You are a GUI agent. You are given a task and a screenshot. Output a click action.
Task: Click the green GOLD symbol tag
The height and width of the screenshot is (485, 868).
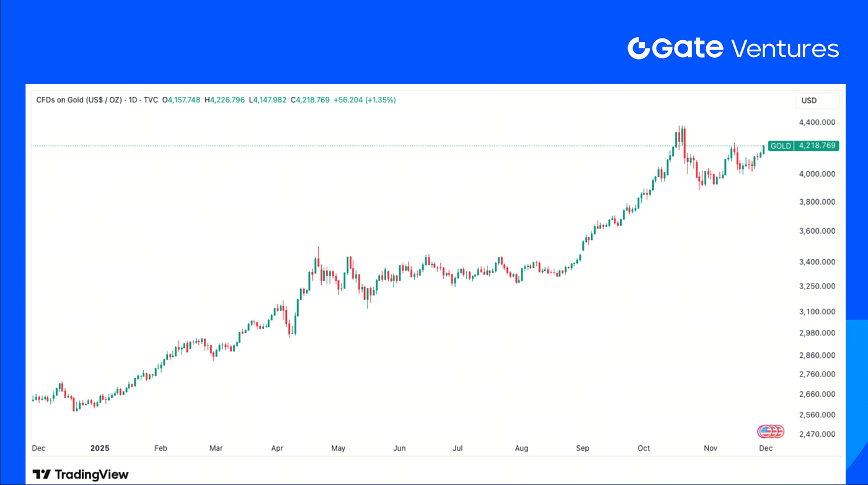point(780,146)
